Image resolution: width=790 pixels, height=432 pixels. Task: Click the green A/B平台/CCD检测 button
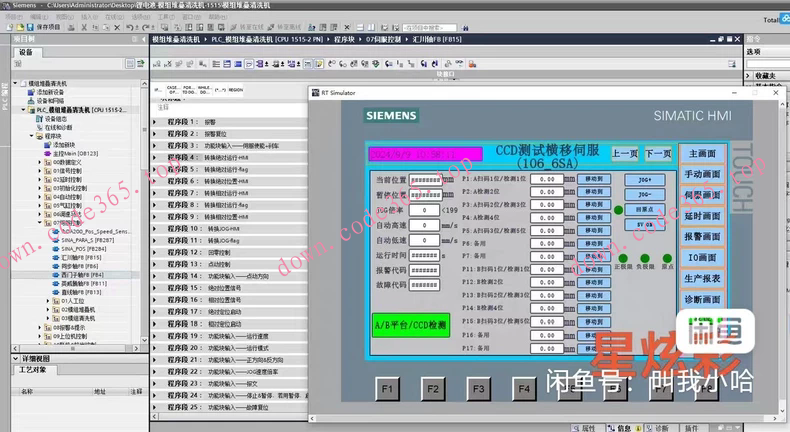411,325
